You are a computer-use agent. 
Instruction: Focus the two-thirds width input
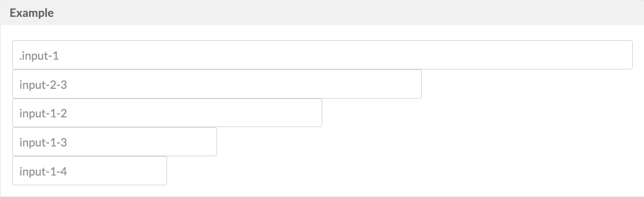click(x=217, y=84)
